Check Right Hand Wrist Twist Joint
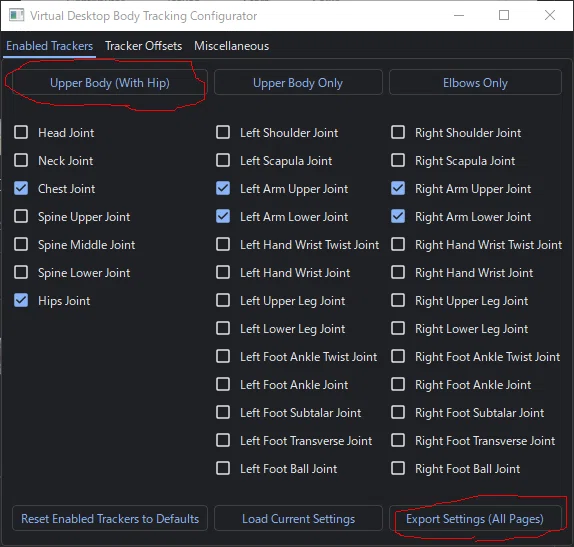Image resolution: width=574 pixels, height=547 pixels. click(x=398, y=244)
